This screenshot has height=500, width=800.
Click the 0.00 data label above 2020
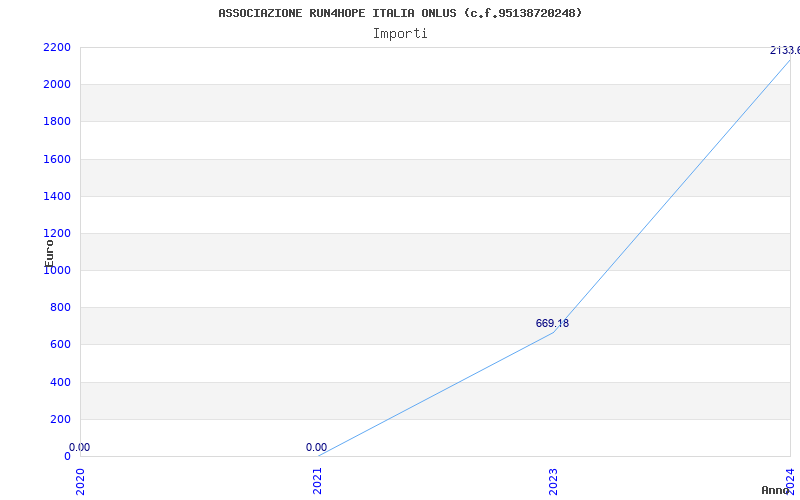click(80, 447)
